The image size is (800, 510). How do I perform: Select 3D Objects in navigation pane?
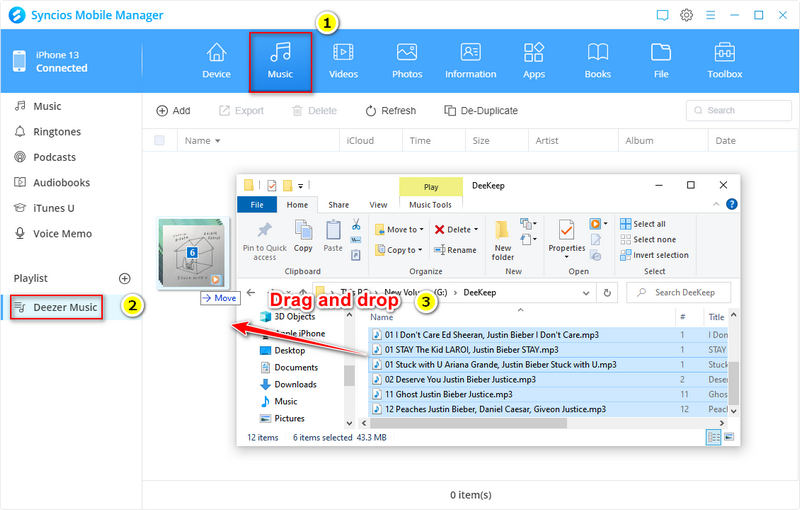287,316
